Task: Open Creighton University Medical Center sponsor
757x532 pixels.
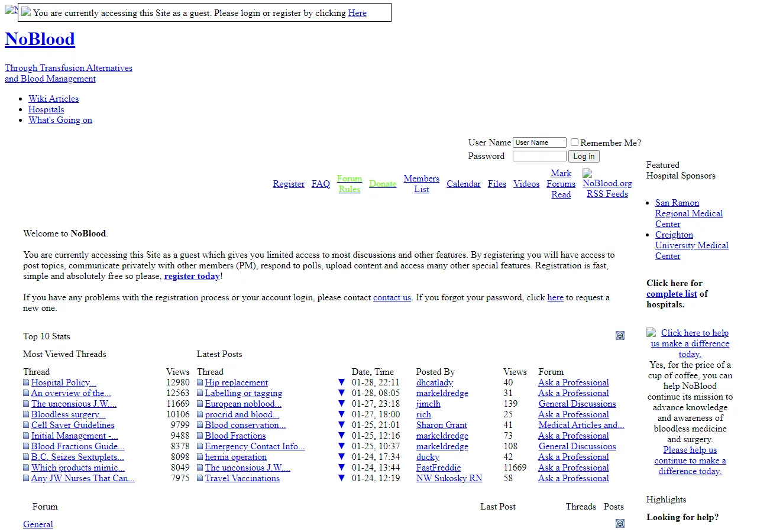Action: 692,245
